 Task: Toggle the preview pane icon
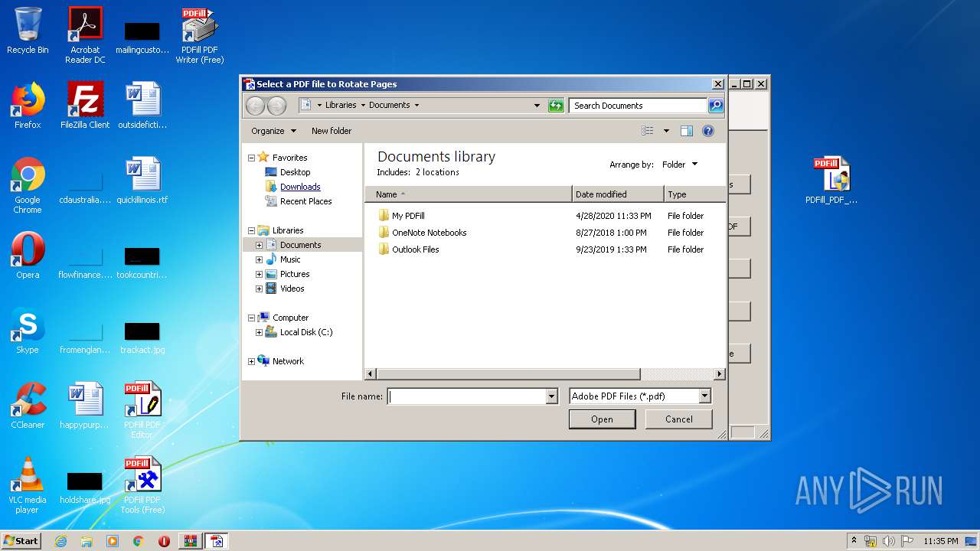point(687,131)
